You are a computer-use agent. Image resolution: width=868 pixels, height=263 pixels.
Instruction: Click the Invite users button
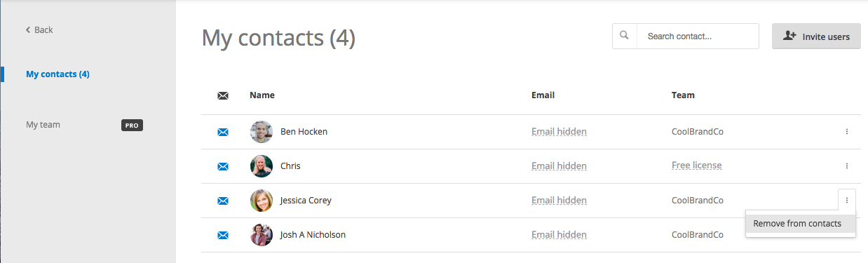(816, 36)
